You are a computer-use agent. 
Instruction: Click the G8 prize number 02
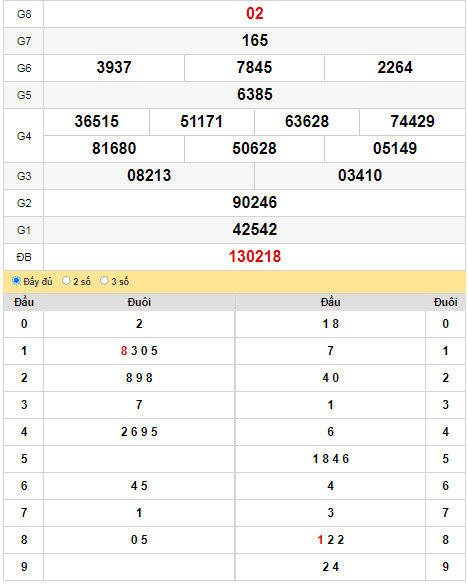click(x=255, y=14)
